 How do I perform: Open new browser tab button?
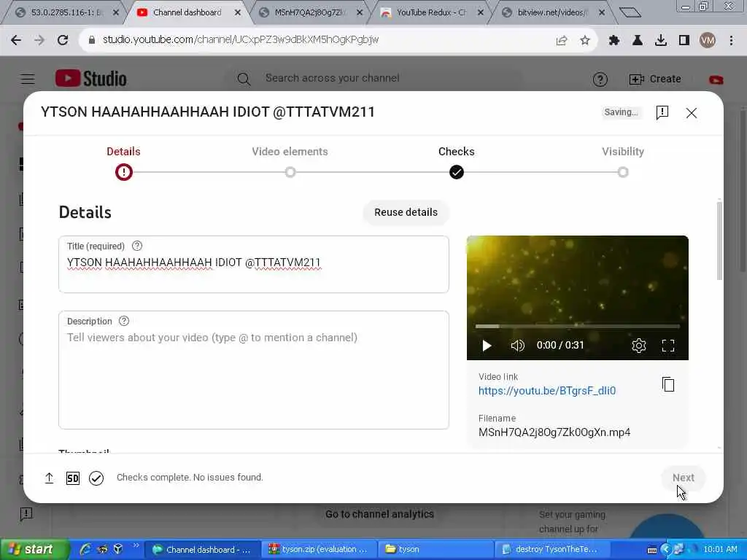[630, 13]
